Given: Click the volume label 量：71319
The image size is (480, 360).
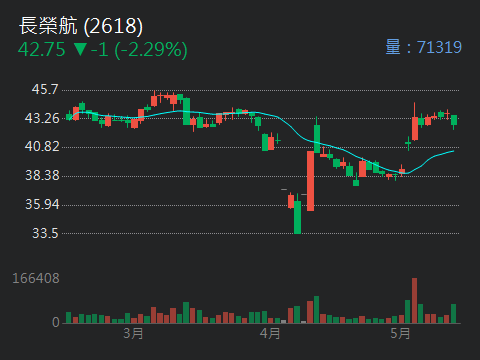Looking at the screenshot, I should click(423, 47).
